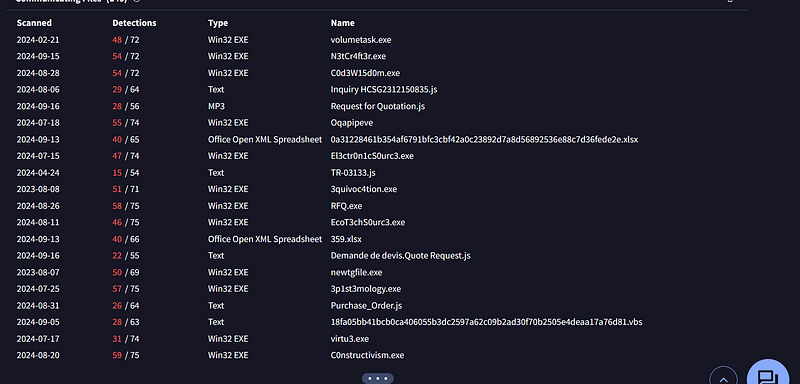
Task: Select scan date 2023-08-08
Action: tap(38, 189)
